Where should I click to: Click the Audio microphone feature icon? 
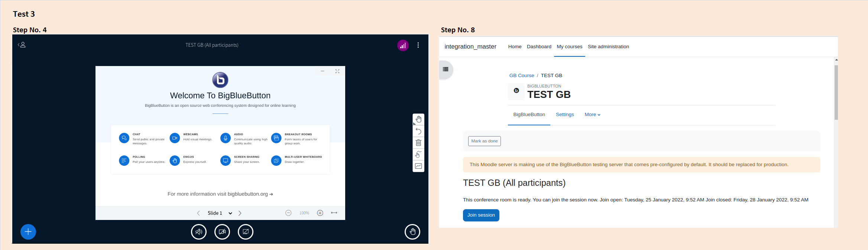226,138
